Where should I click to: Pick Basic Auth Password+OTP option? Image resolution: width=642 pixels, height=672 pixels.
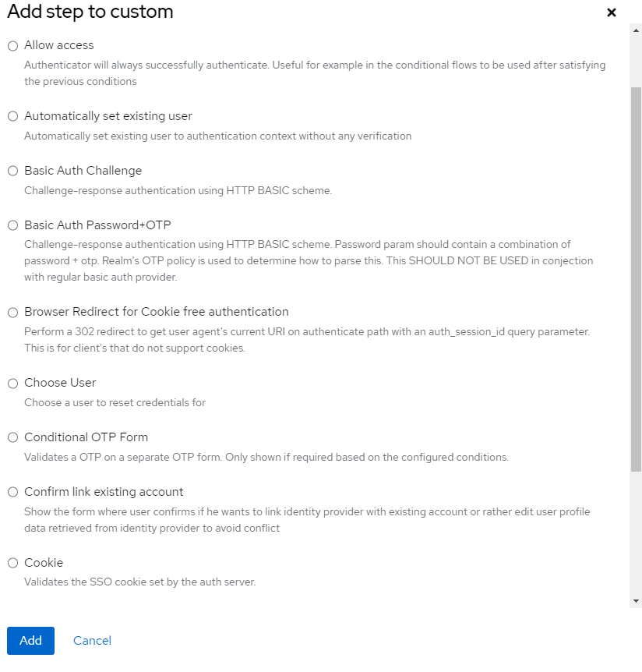tap(12, 225)
